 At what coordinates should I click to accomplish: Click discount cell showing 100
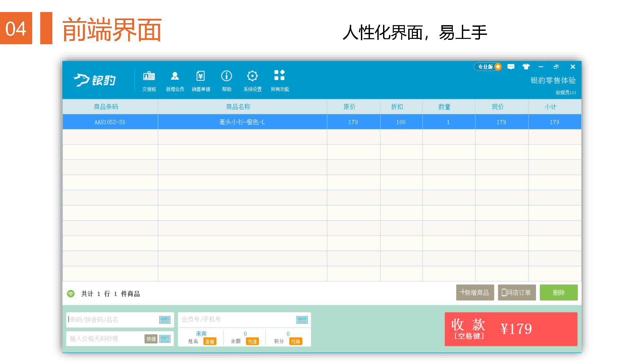pyautogui.click(x=401, y=122)
